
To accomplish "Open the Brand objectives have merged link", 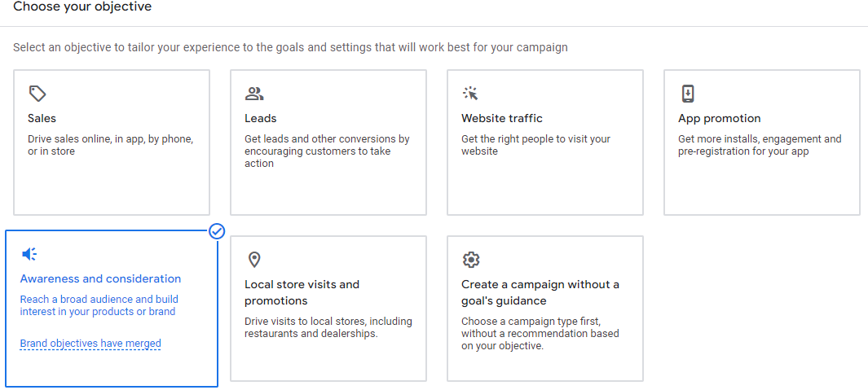I will [90, 344].
